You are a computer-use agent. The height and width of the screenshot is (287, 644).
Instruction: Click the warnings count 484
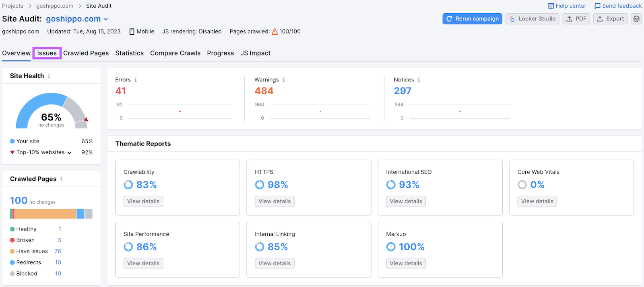coord(264,91)
